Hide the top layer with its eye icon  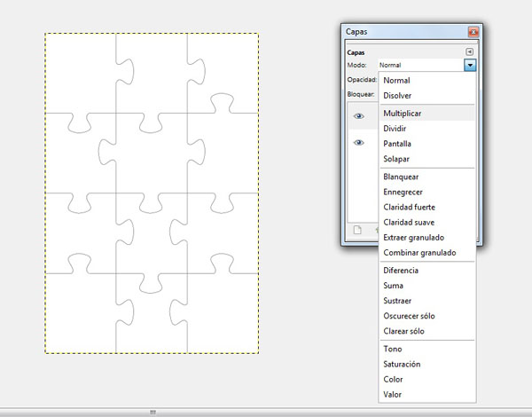click(358, 116)
